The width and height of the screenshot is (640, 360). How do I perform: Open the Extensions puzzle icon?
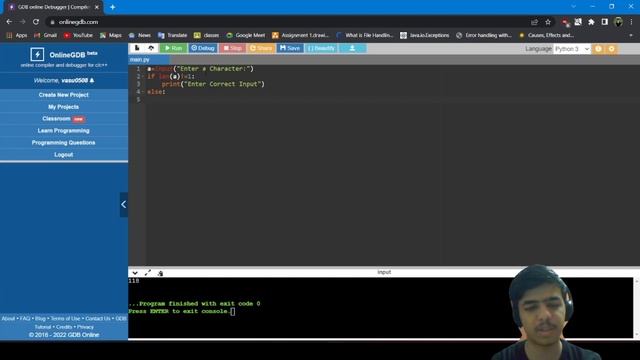591,22
